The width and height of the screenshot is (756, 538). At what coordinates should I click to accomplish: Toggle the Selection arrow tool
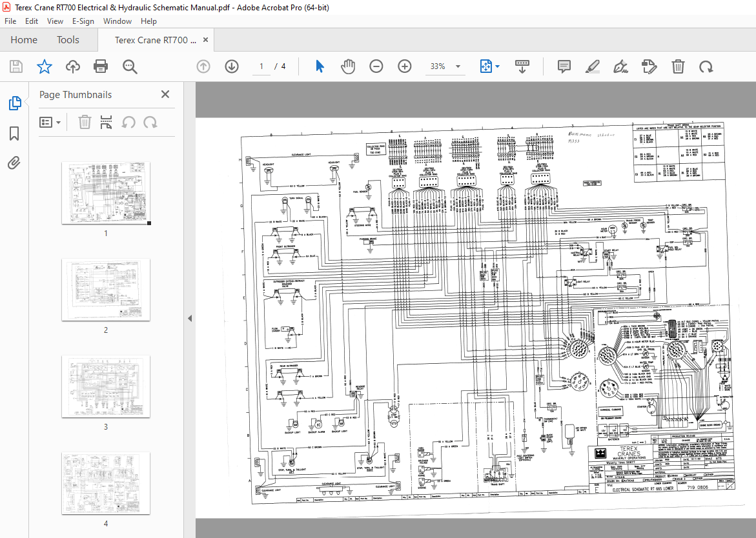click(318, 66)
